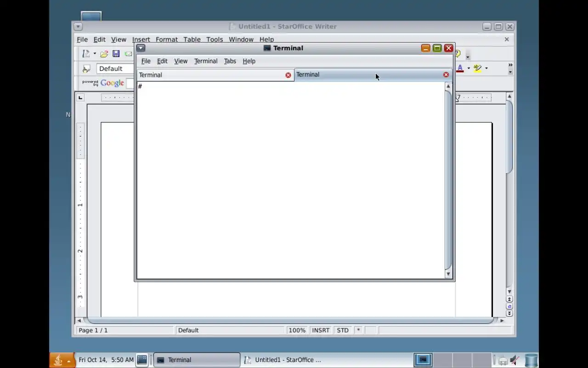
Task: Open the Tools menu in StarOffice Writer
Action: click(x=215, y=40)
